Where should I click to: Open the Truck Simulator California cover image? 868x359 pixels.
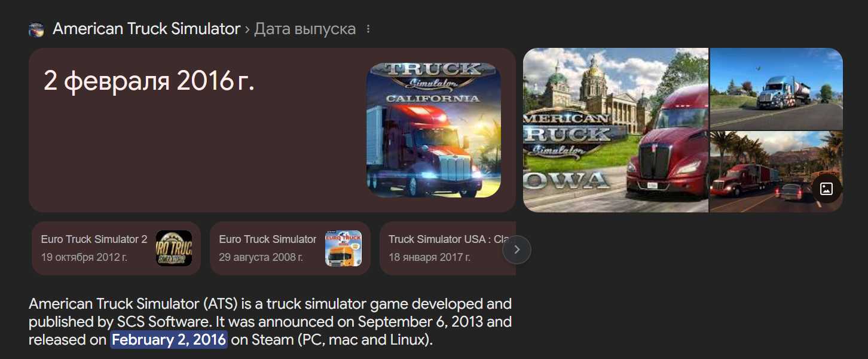433,130
